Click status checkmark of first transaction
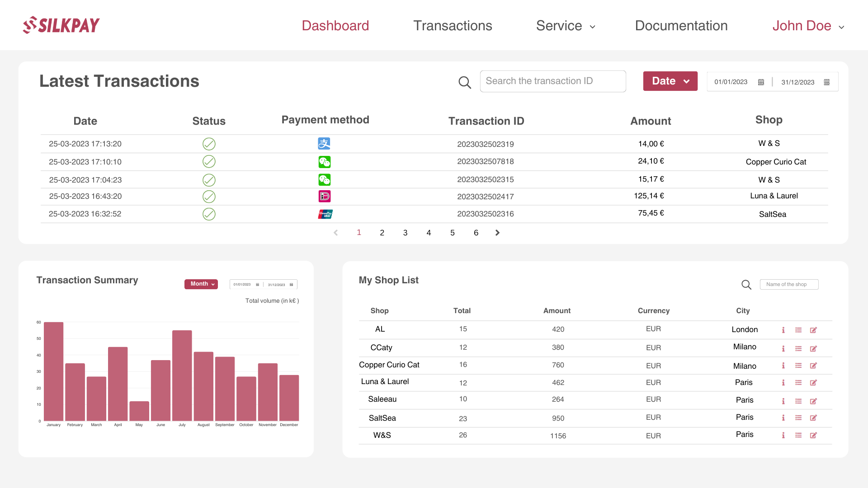Viewport: 868px width, 488px height. 209,144
